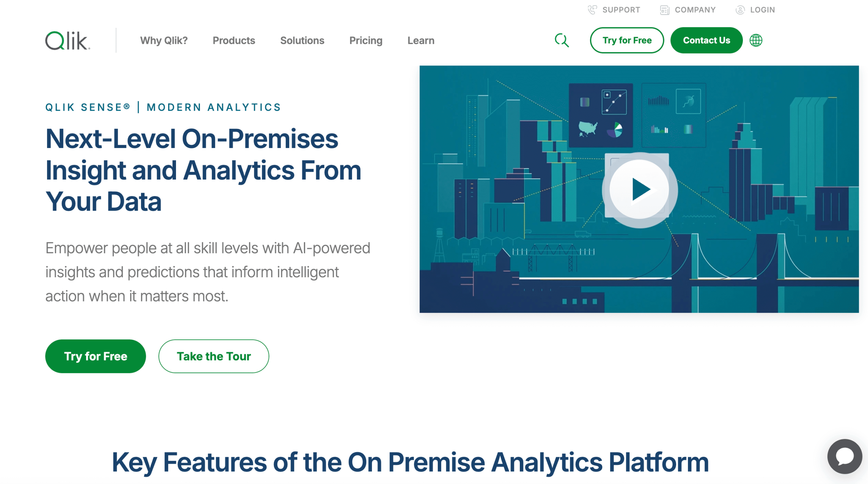Open the Pricing navigation item

tap(366, 40)
